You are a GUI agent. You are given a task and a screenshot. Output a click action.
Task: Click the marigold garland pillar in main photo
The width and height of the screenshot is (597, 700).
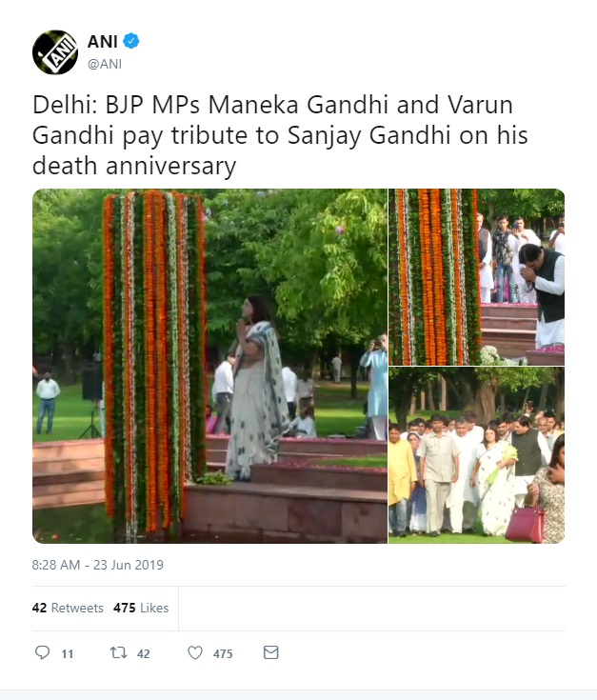(154, 362)
